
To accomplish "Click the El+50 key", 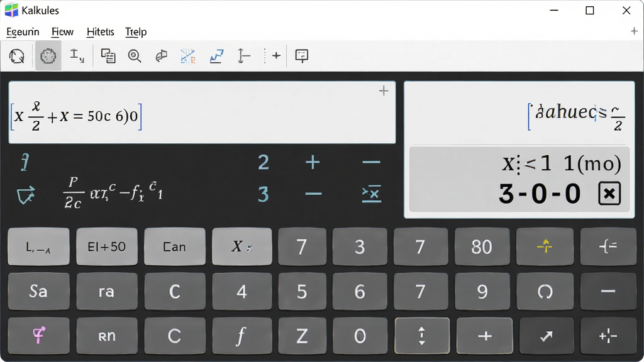I will (x=107, y=246).
